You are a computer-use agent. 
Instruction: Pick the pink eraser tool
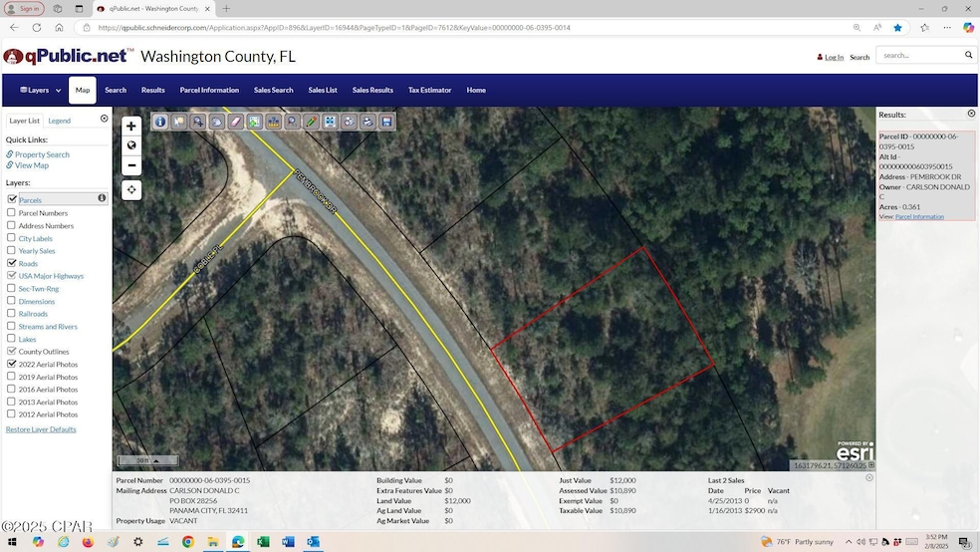tap(236, 122)
